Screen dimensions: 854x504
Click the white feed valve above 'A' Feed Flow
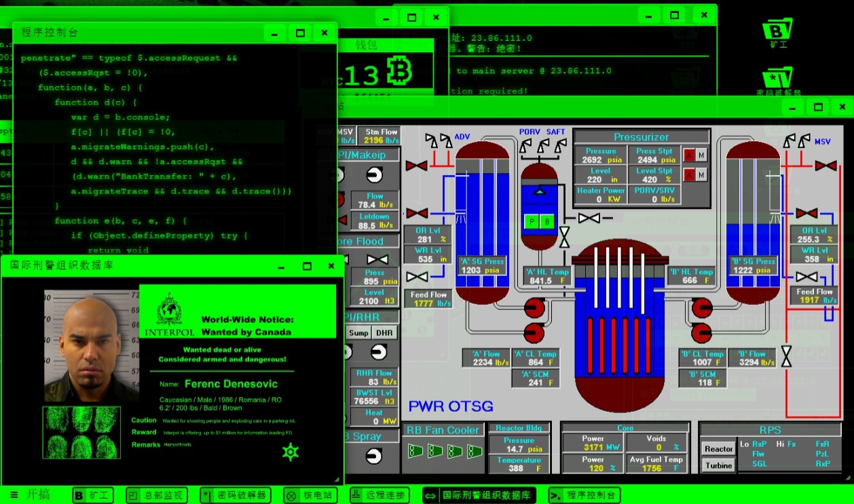point(416,276)
